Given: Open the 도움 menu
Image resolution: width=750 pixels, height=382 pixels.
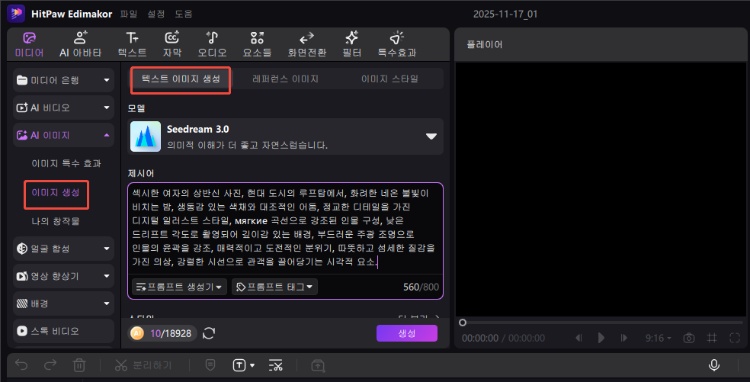Looking at the screenshot, I should tap(184, 14).
